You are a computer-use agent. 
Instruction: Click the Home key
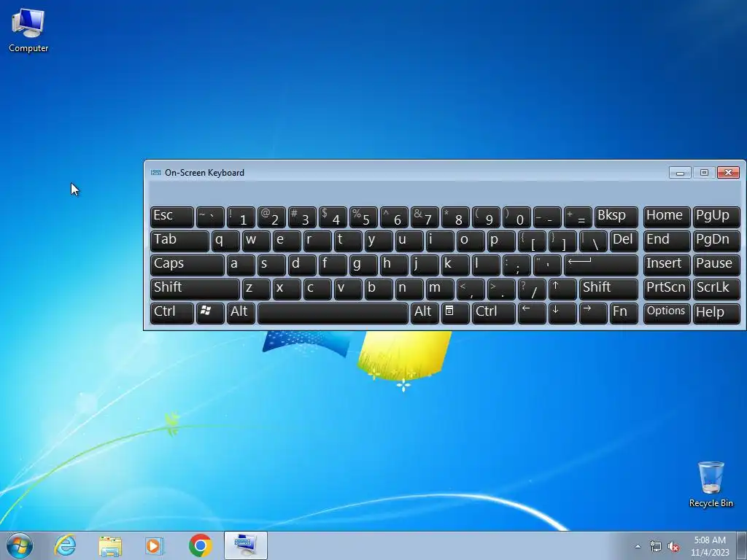667,217
